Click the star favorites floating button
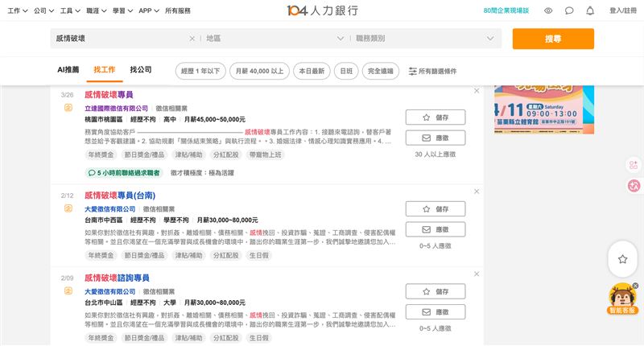The width and height of the screenshot is (644, 346). (x=622, y=259)
